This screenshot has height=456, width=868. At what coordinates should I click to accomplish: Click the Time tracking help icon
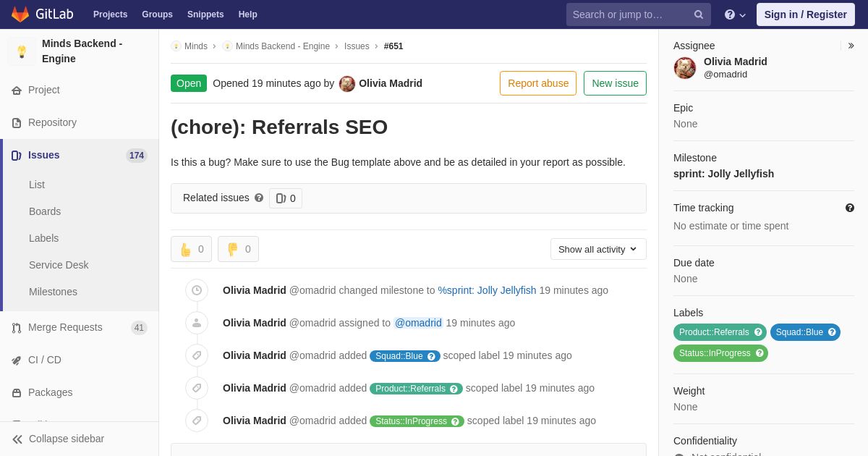[x=850, y=208]
